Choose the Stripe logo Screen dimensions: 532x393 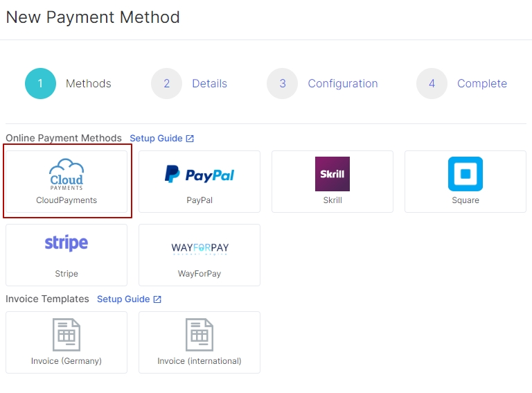(66, 244)
